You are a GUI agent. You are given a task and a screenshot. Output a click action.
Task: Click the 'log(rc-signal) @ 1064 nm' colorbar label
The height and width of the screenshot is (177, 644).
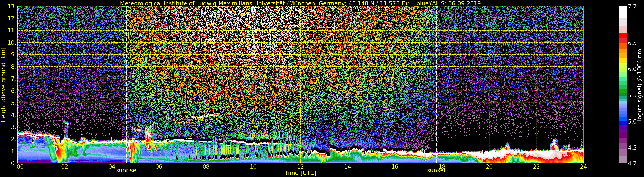click(x=639, y=85)
